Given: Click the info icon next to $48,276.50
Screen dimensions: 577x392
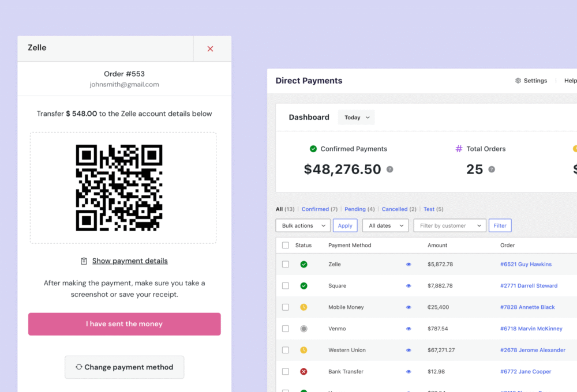Looking at the screenshot, I should 390,169.
